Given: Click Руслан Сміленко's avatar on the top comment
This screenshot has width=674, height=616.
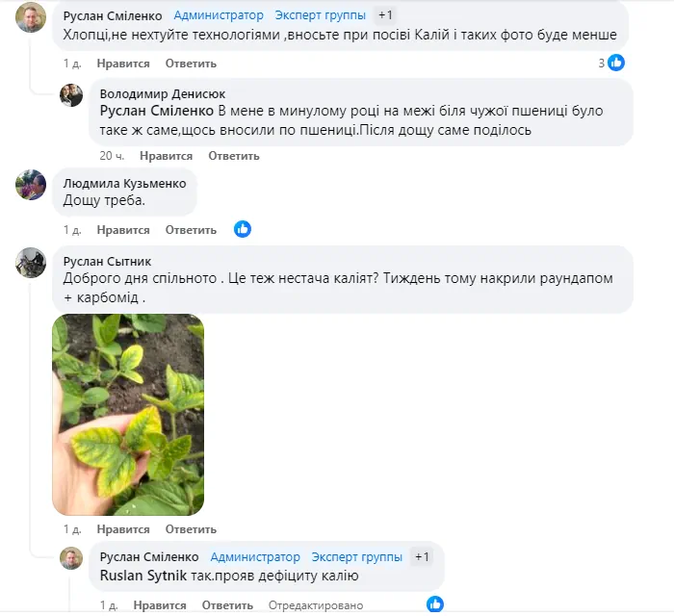Looking at the screenshot, I should pos(31,18).
